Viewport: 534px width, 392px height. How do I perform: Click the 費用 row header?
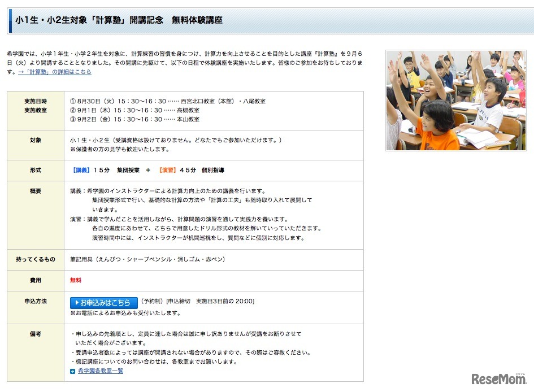35,279
